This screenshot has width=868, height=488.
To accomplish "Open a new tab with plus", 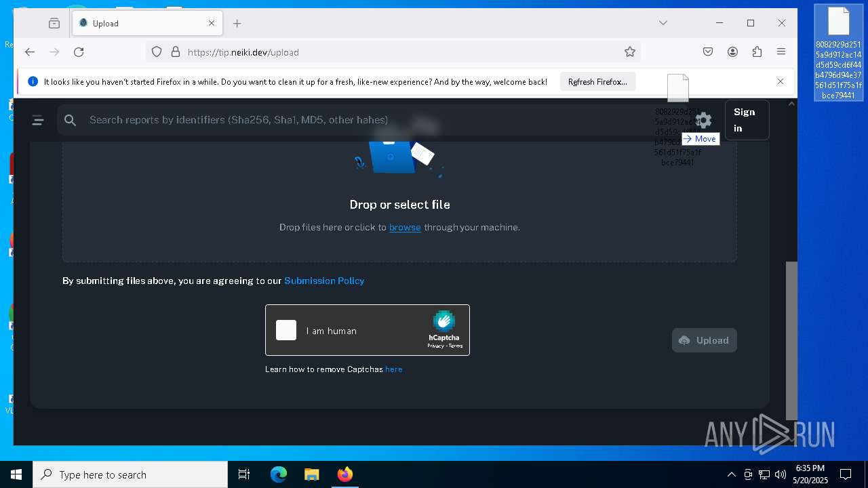I will tap(237, 23).
